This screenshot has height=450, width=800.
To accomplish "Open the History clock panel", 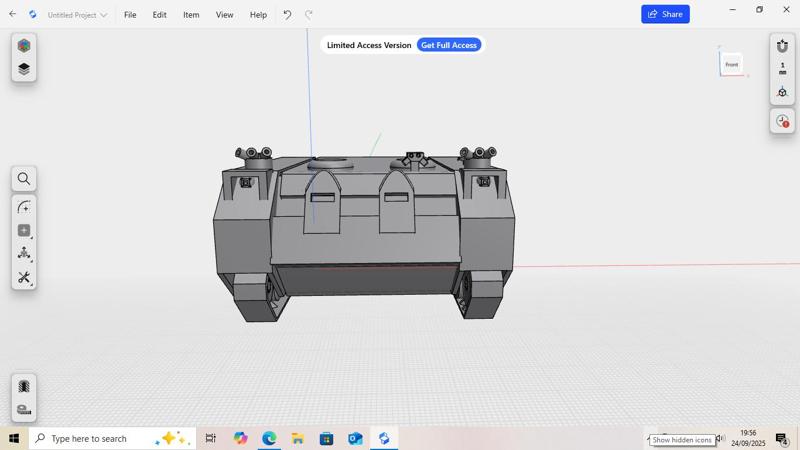I will [x=782, y=121].
